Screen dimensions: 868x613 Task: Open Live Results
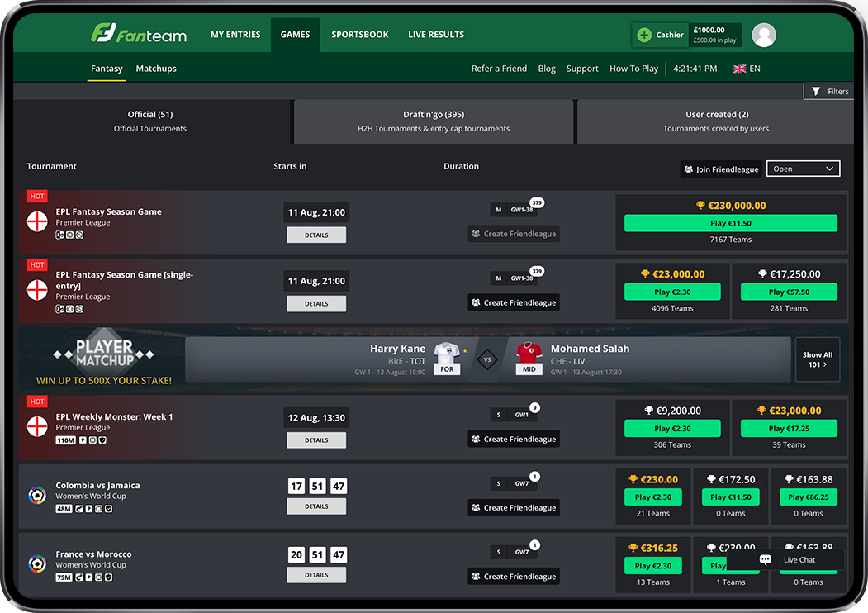coord(436,35)
